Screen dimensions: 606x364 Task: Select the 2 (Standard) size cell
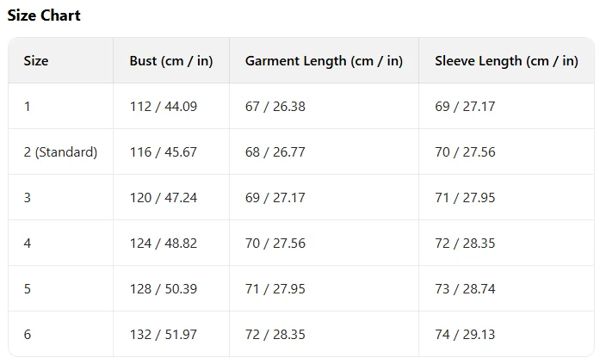pyautogui.click(x=60, y=152)
